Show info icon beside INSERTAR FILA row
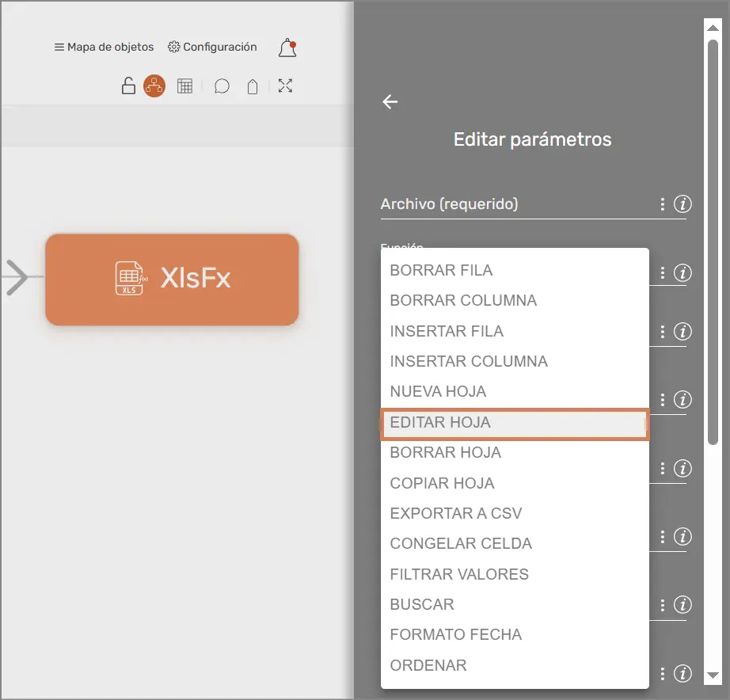The height and width of the screenshot is (700, 730). (682, 332)
